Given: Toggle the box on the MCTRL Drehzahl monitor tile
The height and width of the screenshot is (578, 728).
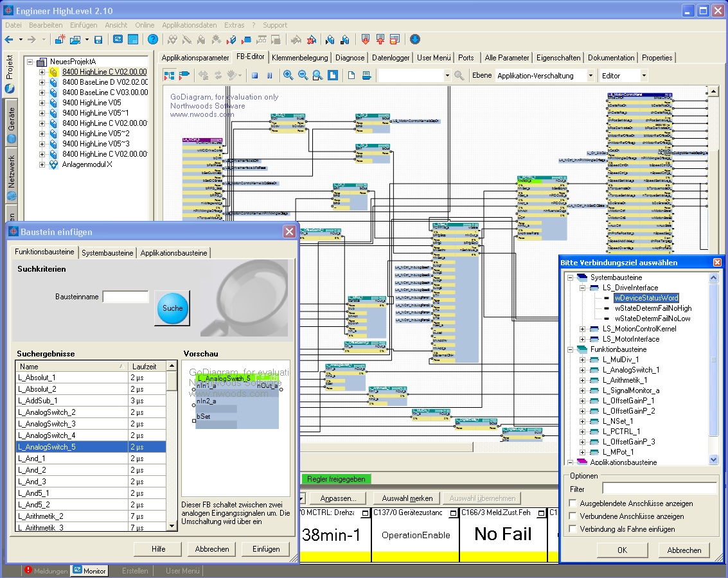Looking at the screenshot, I should 366,513.
